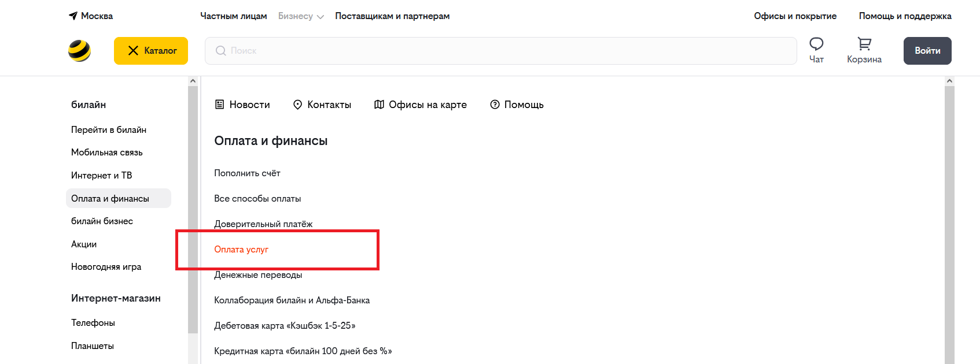
Task: Click the magnifier icon in the search field
Action: click(x=220, y=51)
